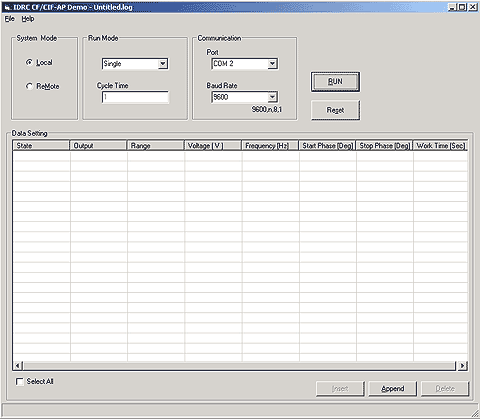This screenshot has width=480, height=419.
Task: Click the Work Time [Sec] column header
Action: [x=441, y=146]
